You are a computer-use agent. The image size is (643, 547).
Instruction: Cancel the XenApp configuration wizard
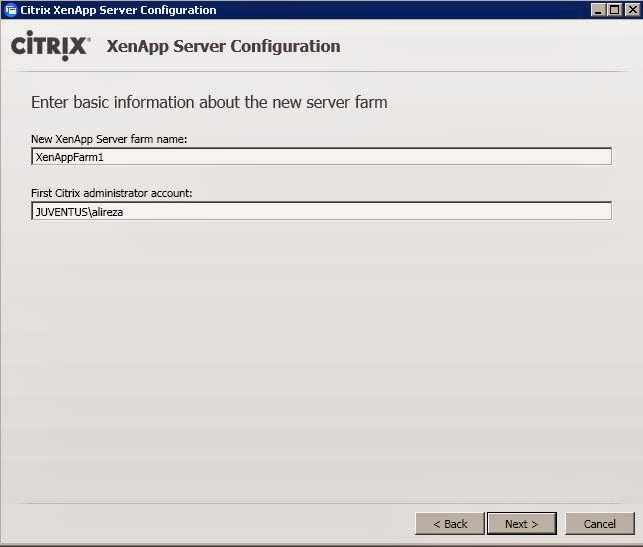(x=600, y=524)
